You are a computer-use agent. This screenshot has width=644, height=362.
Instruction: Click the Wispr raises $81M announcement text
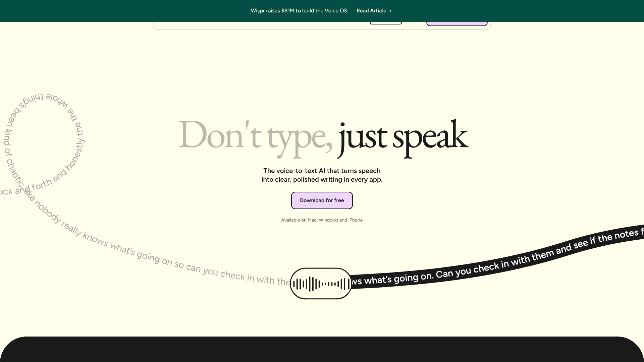[299, 11]
